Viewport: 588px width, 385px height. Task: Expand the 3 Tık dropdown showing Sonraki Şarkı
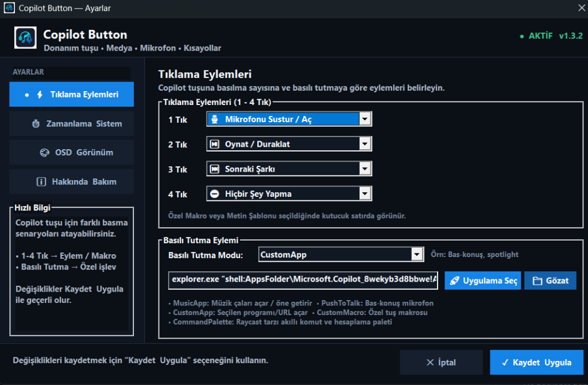[x=289, y=169]
